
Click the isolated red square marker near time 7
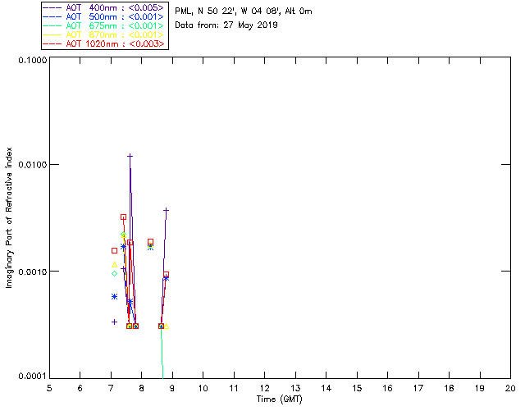(x=115, y=250)
